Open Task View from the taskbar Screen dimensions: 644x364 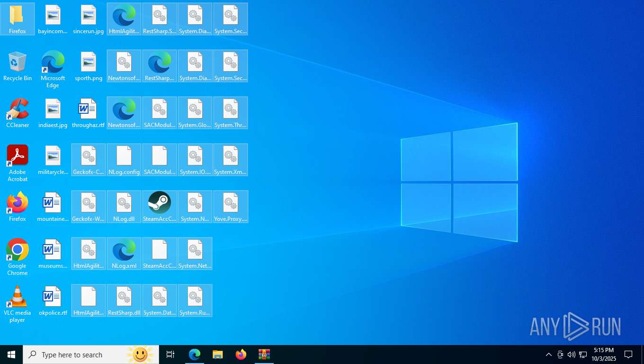click(170, 355)
